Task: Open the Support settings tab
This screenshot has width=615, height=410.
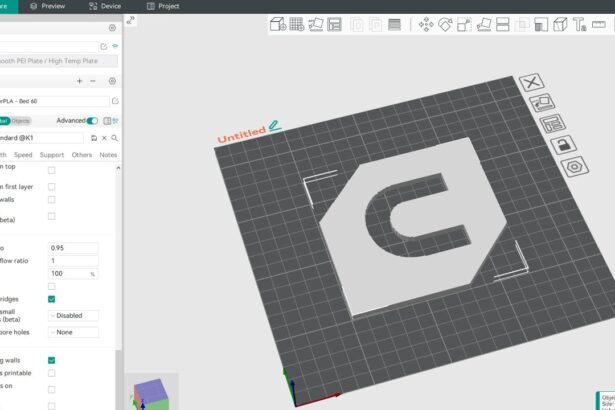Action: [x=52, y=155]
